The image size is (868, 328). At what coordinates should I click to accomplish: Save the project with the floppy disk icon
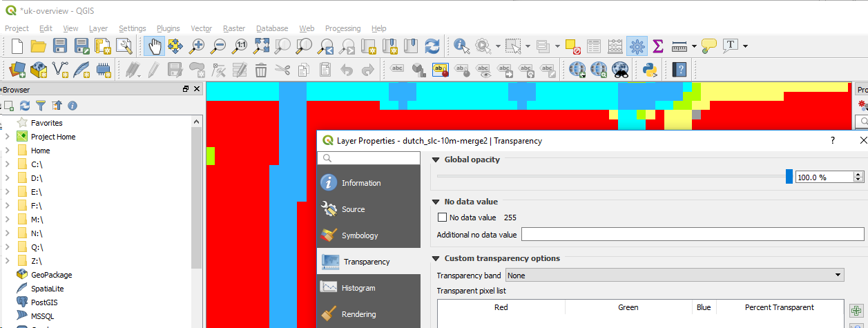(60, 46)
